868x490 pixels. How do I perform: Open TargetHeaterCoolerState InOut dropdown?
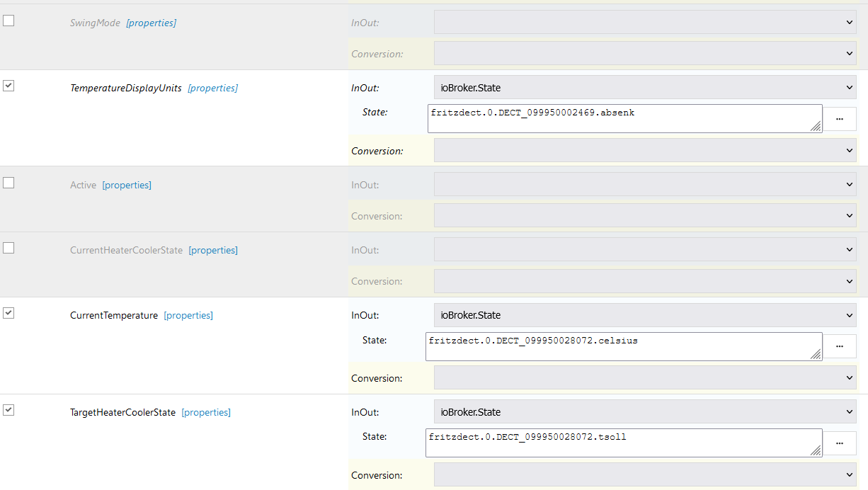(x=645, y=411)
